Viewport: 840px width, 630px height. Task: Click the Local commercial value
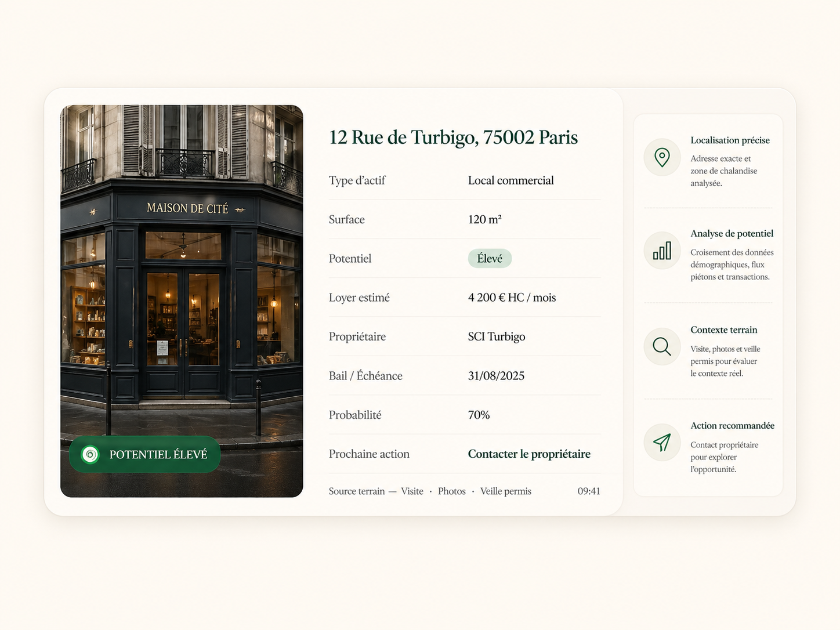[x=511, y=180]
